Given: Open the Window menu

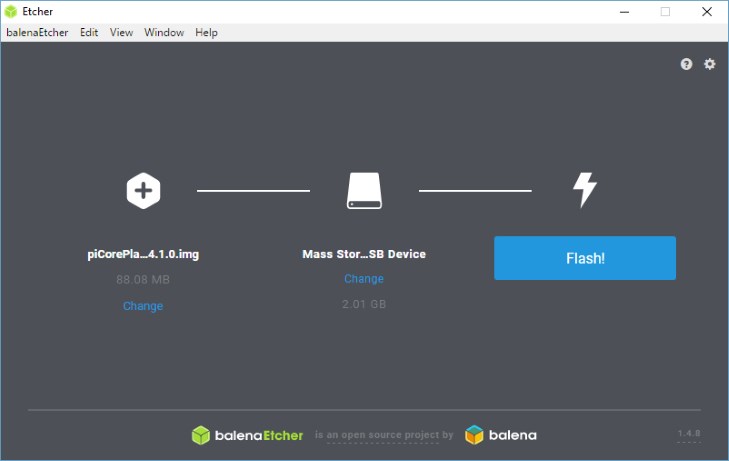Looking at the screenshot, I should 164,33.
